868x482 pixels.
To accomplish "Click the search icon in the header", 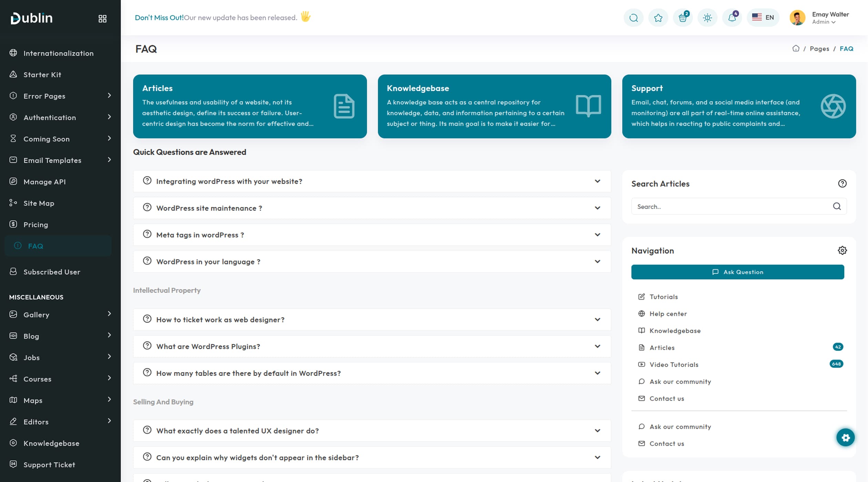I will point(633,18).
